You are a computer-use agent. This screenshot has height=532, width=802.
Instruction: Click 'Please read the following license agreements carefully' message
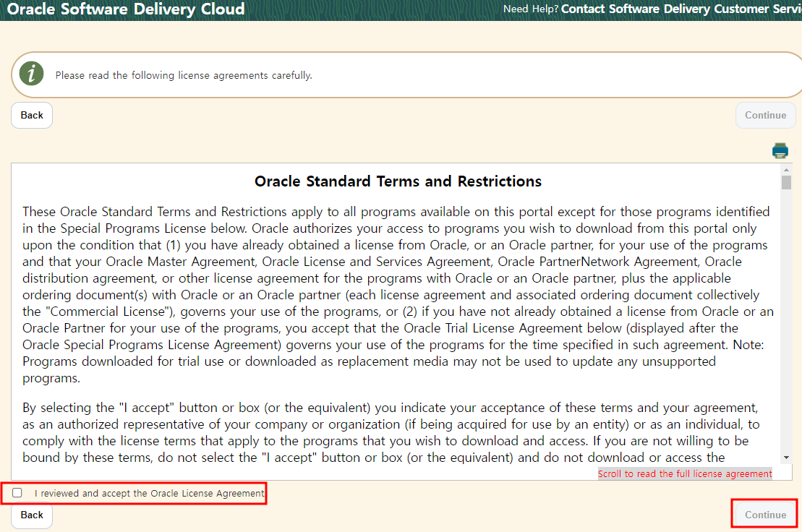click(x=184, y=76)
